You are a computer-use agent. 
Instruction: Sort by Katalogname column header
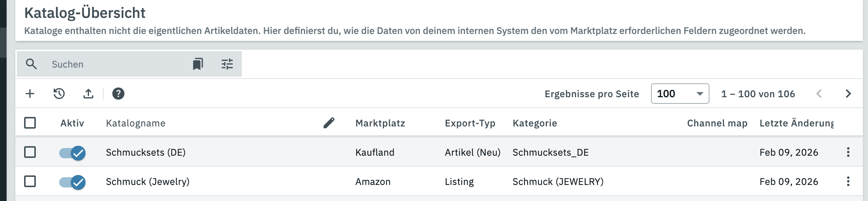136,123
